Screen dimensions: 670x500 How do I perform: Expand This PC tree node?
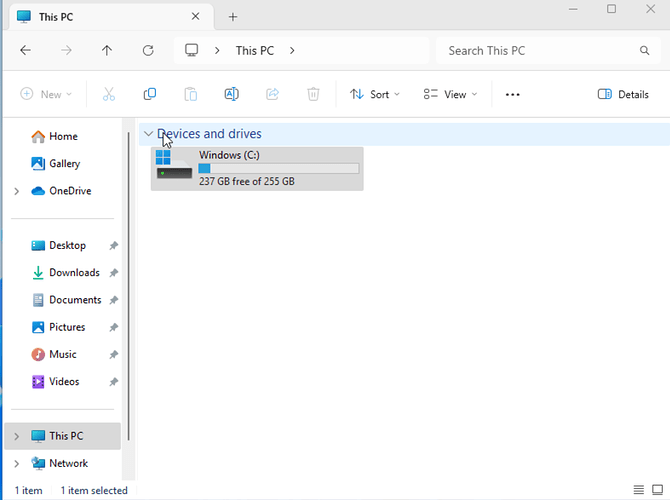coord(17,436)
